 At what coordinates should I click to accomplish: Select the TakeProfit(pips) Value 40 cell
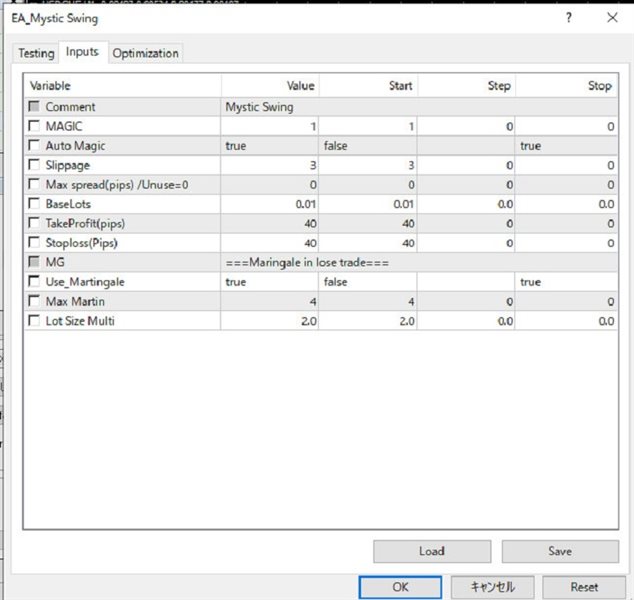(x=270, y=223)
